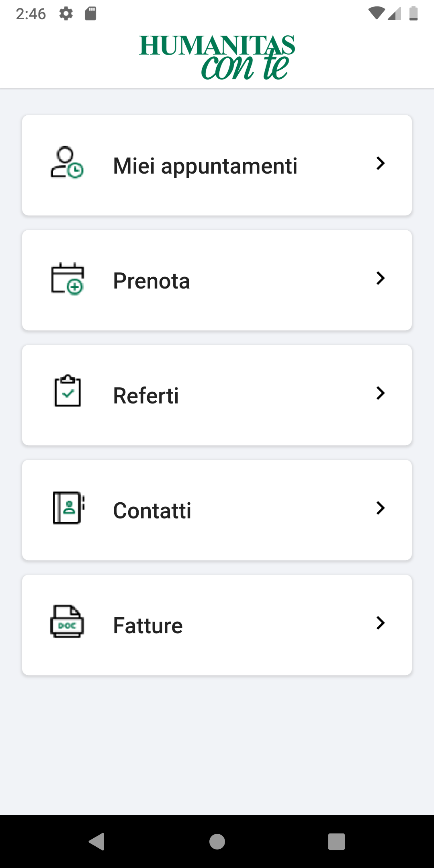The height and width of the screenshot is (868, 434).
Task: Open the Referti section label
Action: (146, 395)
